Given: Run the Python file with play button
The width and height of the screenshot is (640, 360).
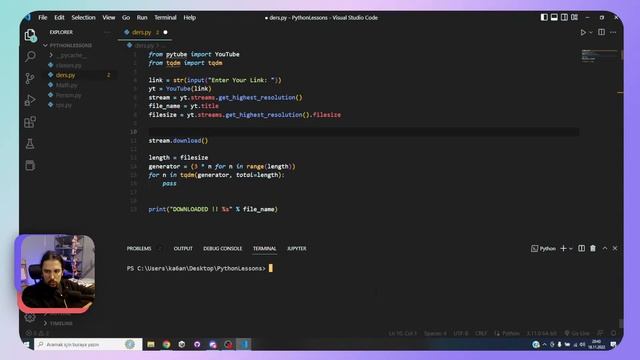Looking at the screenshot, I should (x=583, y=32).
